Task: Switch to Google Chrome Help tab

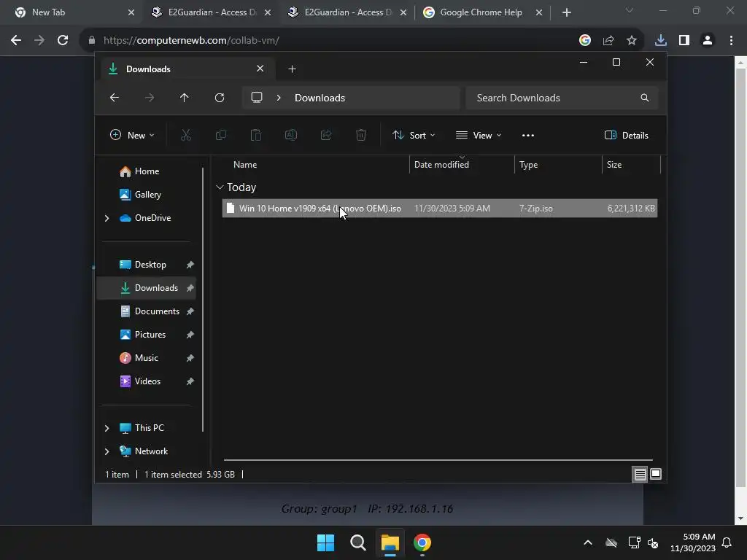Action: [x=482, y=12]
